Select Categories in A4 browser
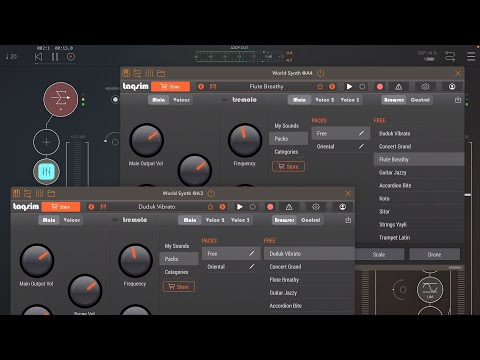The width and height of the screenshot is (480, 360). click(x=286, y=152)
